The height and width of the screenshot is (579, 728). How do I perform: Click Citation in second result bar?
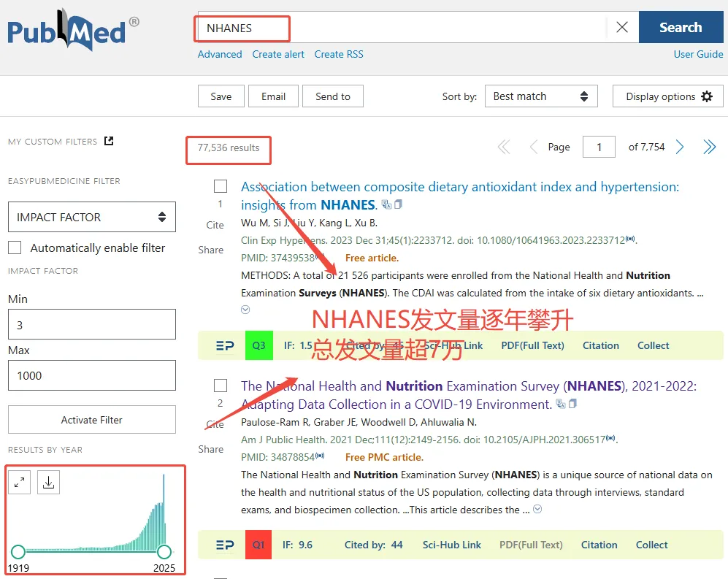coord(599,545)
